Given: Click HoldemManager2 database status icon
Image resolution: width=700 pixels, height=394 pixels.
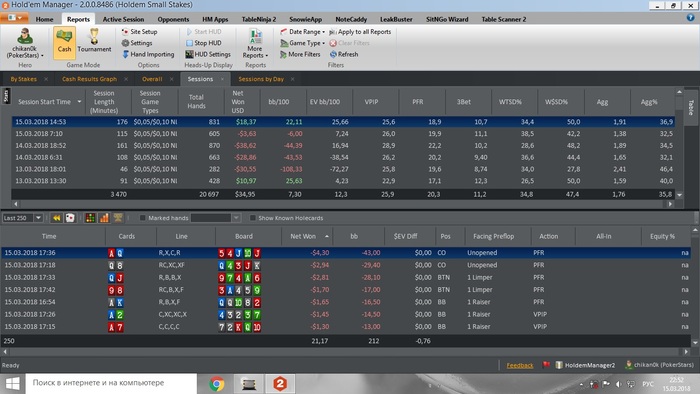Looking at the screenshot, I should [x=585, y=365].
